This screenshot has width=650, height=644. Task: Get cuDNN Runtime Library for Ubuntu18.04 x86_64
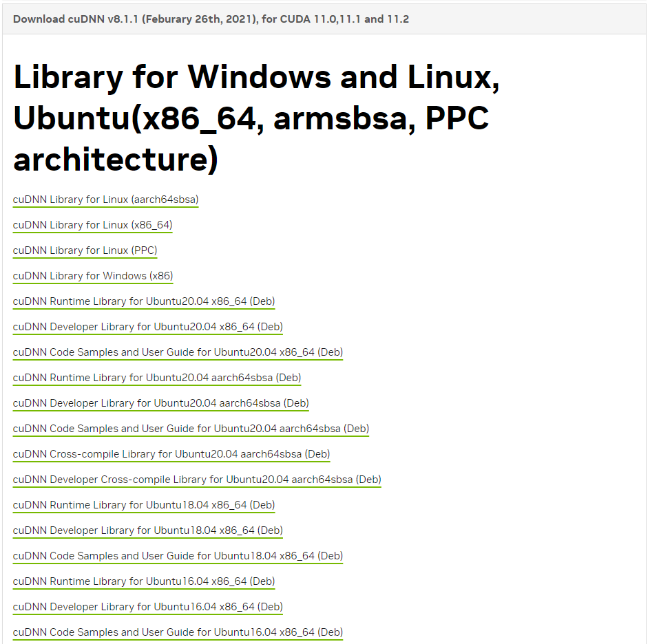(143, 505)
